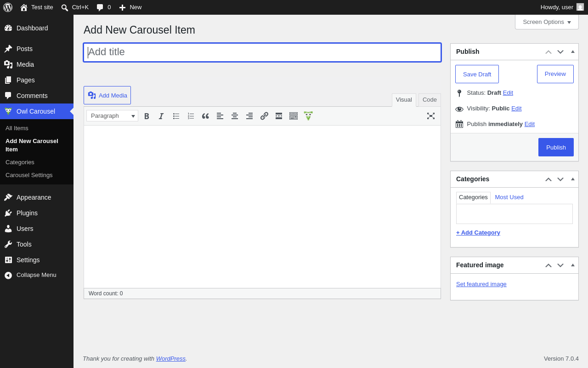Open Settings in the sidebar
The height and width of the screenshot is (368, 588).
37,260
